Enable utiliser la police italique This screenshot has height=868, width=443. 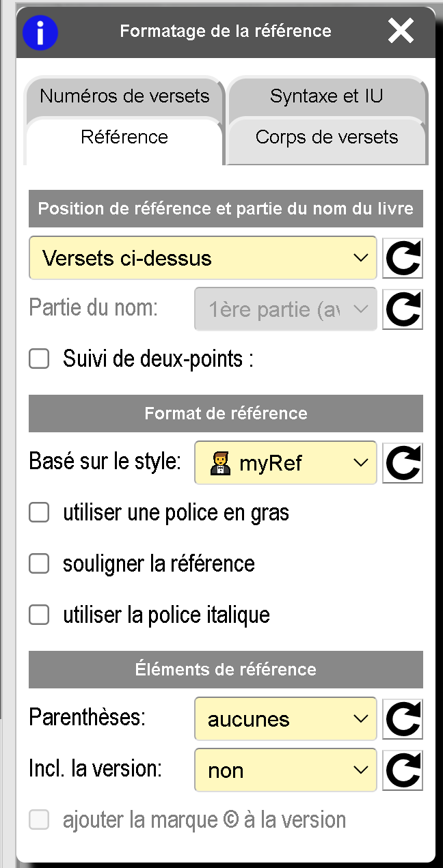[39, 615]
